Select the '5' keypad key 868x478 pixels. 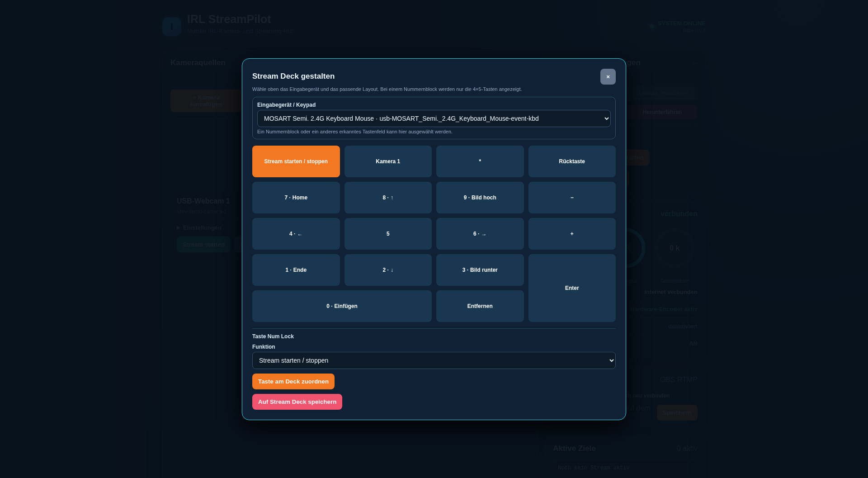click(x=388, y=234)
